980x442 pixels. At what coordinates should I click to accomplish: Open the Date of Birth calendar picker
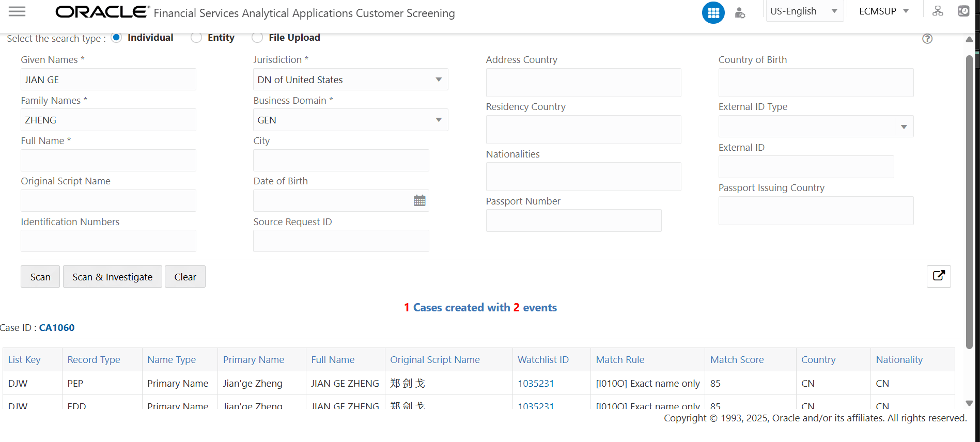(419, 201)
